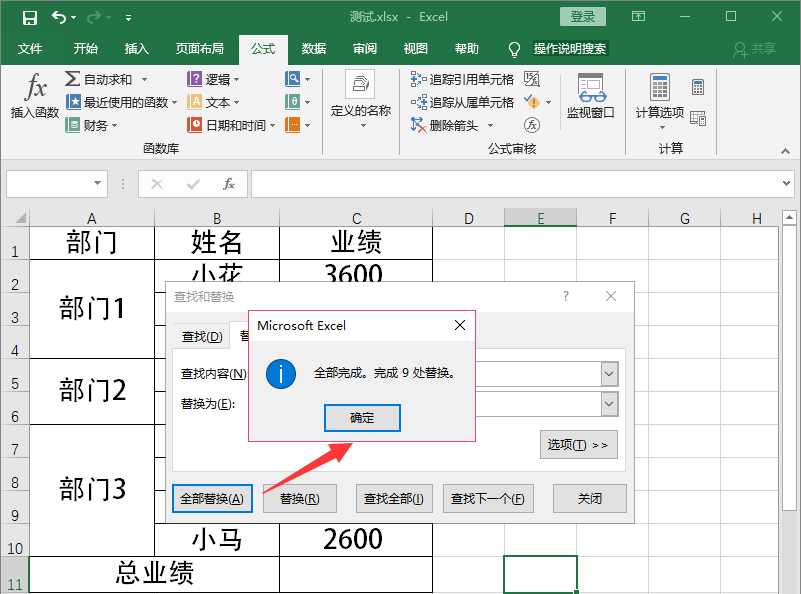Open Math and Trig functions

297,102
